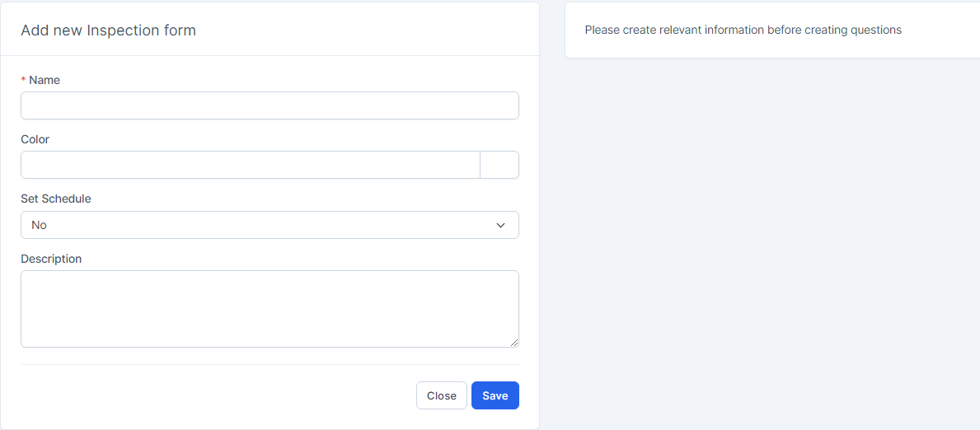
Task: Grab the Description textarea resize handle
Action: pos(513,342)
